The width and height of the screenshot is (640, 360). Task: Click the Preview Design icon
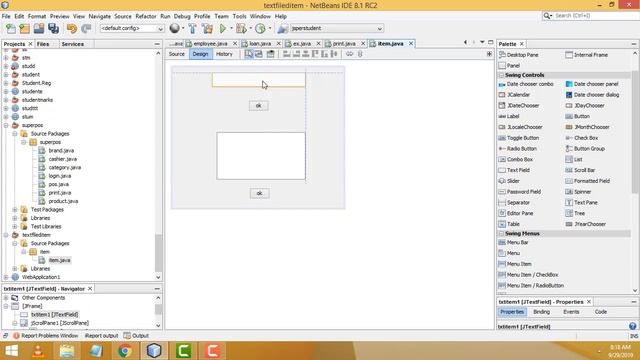[270, 54]
